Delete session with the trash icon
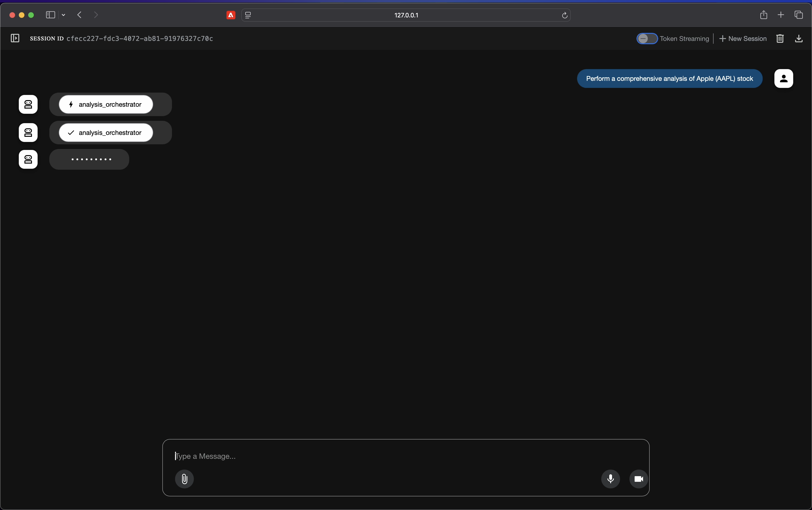 coord(780,39)
